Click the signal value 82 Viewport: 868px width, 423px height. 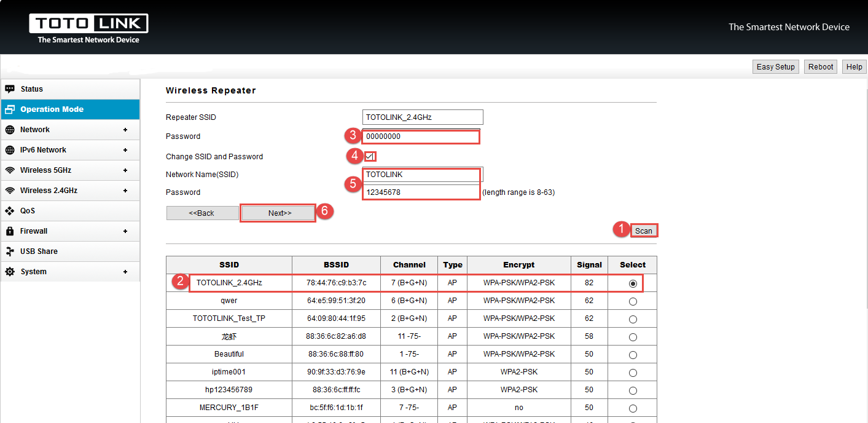589,283
